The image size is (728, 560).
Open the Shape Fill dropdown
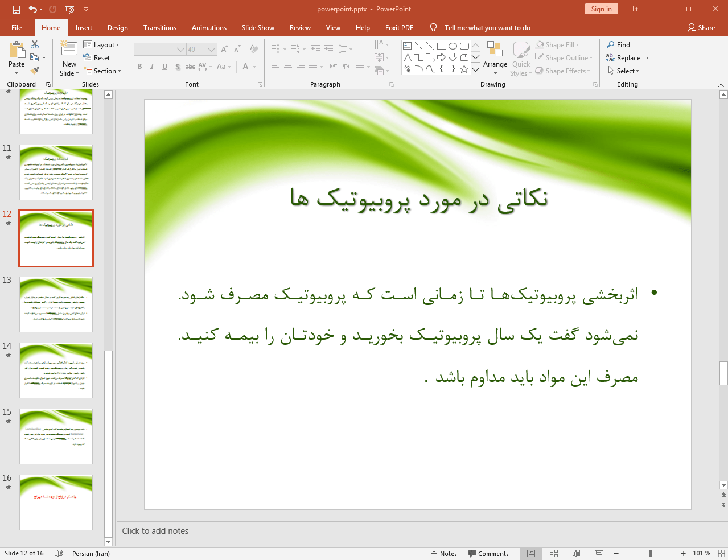(x=557, y=44)
